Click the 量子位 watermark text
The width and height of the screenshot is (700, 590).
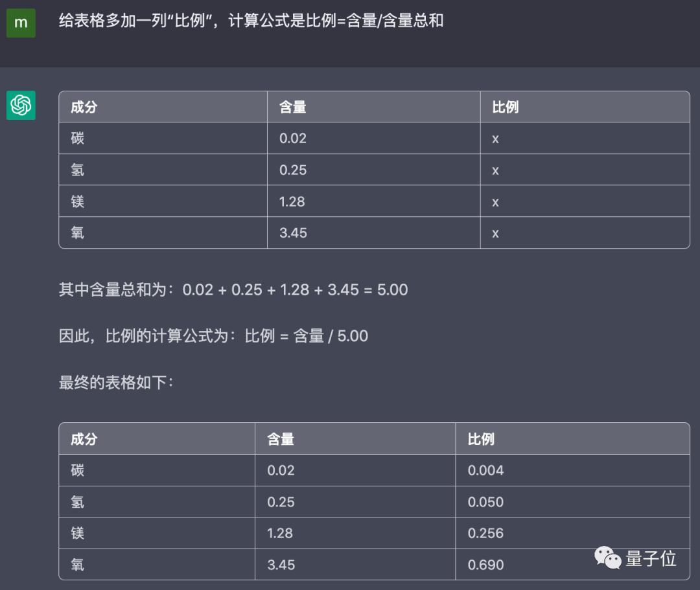coord(651,558)
